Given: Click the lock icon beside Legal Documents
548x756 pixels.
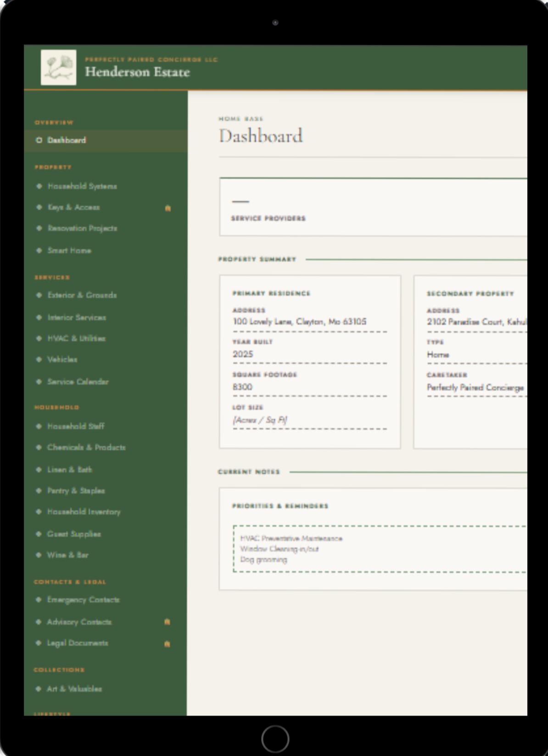Looking at the screenshot, I should (167, 644).
